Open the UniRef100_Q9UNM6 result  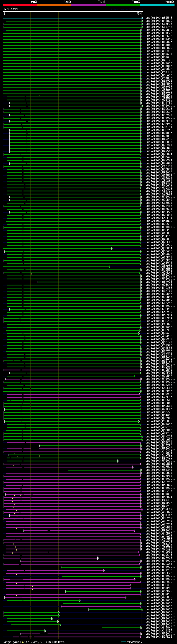159,297
